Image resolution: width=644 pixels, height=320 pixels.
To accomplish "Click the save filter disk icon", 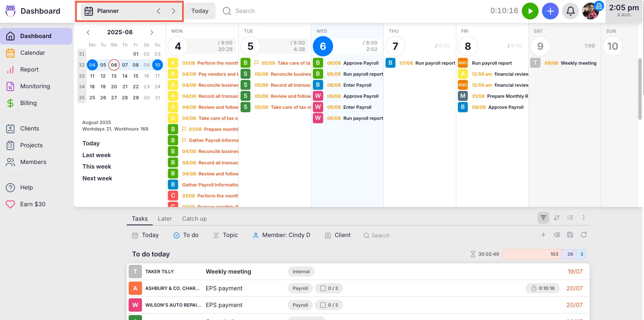I will click(570, 235).
